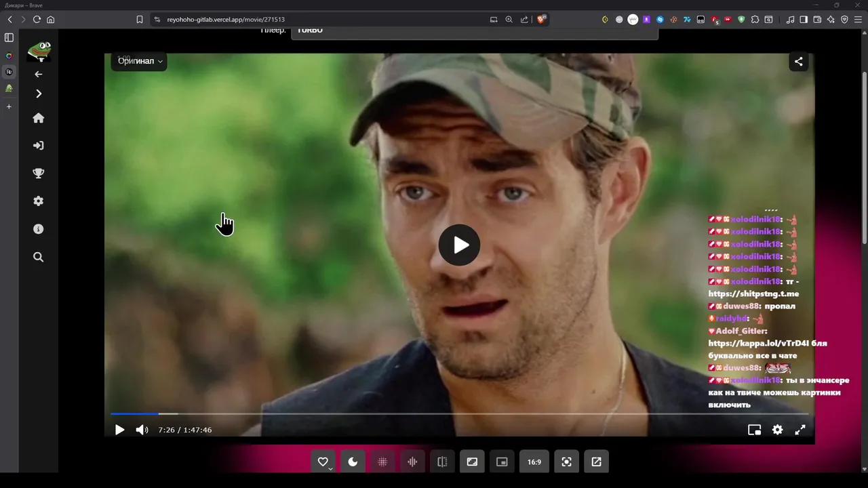The width and height of the screenshot is (868, 488).
Task: Click the large center play button
Action: point(459,245)
